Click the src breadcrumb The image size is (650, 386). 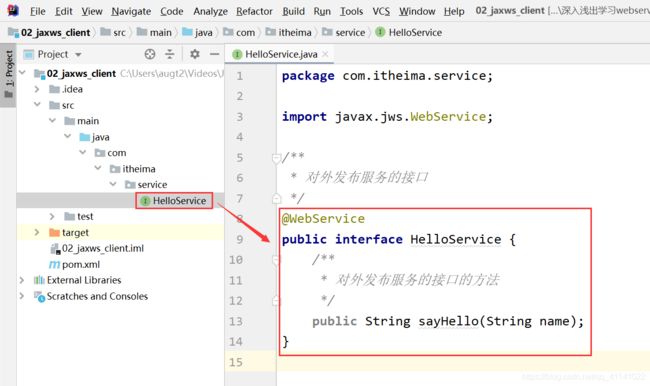(114, 32)
